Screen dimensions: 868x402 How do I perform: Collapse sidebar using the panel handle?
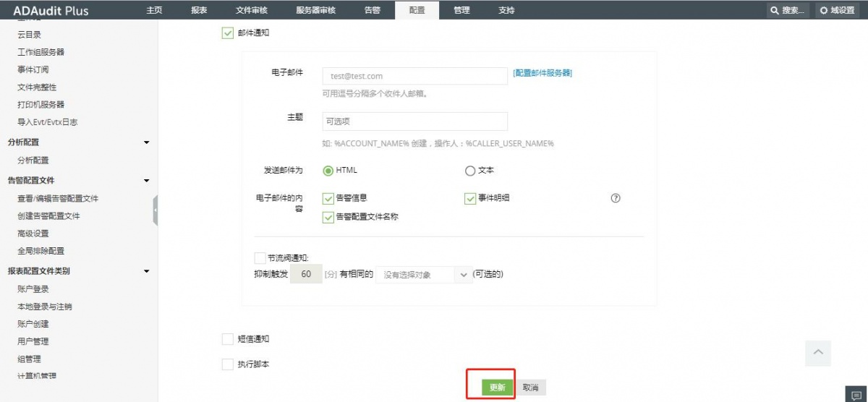click(x=155, y=210)
